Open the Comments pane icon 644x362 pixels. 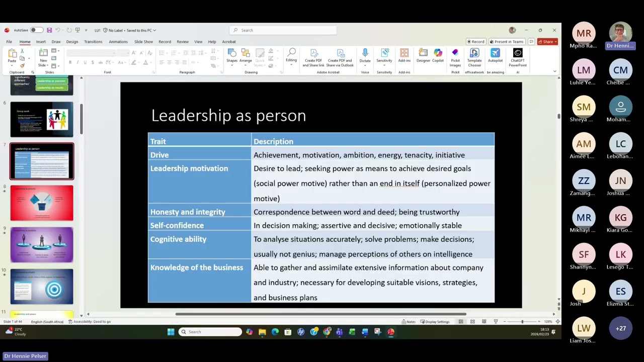[x=531, y=42]
